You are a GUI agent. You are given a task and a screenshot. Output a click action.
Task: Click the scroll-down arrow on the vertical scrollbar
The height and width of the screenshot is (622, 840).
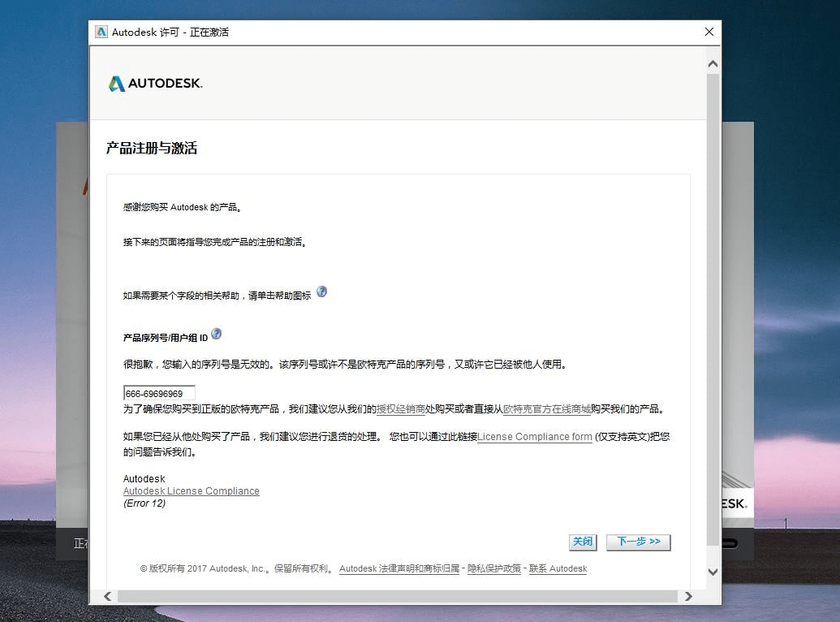[x=713, y=572]
